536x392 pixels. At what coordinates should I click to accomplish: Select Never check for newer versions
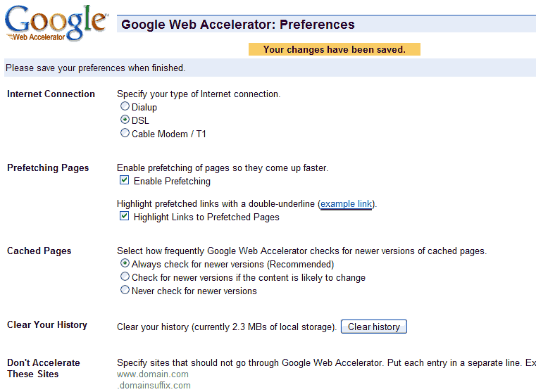125,290
